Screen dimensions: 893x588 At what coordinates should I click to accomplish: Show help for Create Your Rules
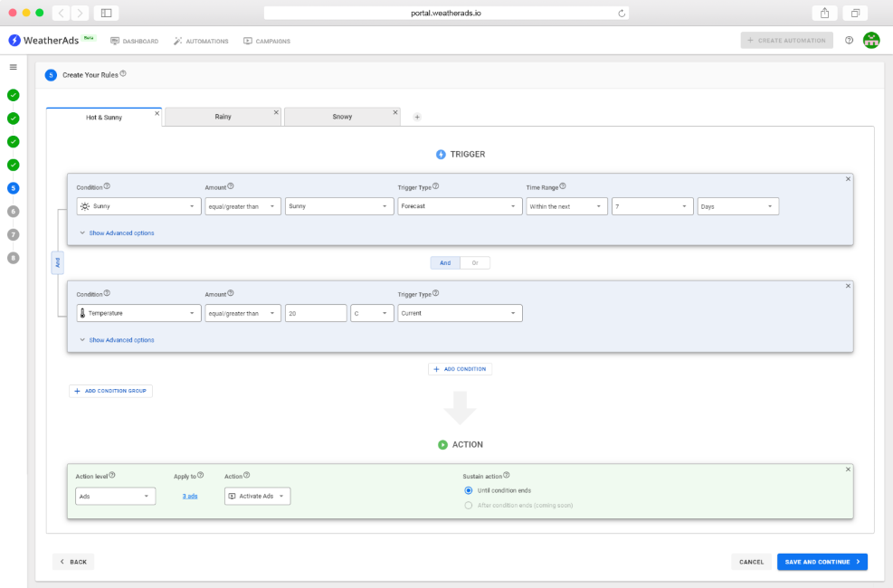point(123,73)
